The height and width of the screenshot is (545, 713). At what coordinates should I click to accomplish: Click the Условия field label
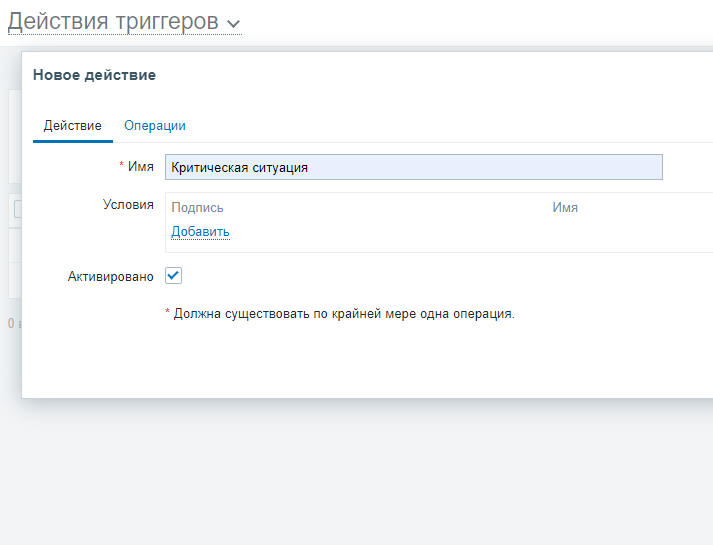click(x=128, y=205)
